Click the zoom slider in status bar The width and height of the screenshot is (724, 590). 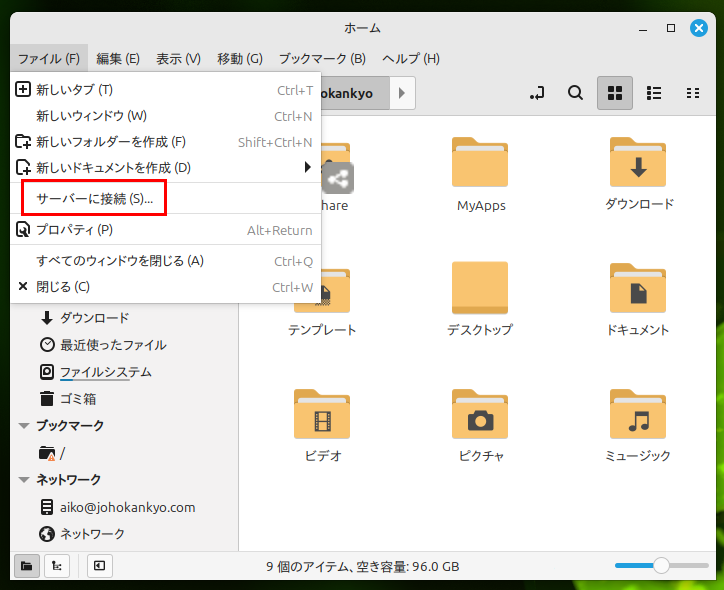(660, 566)
